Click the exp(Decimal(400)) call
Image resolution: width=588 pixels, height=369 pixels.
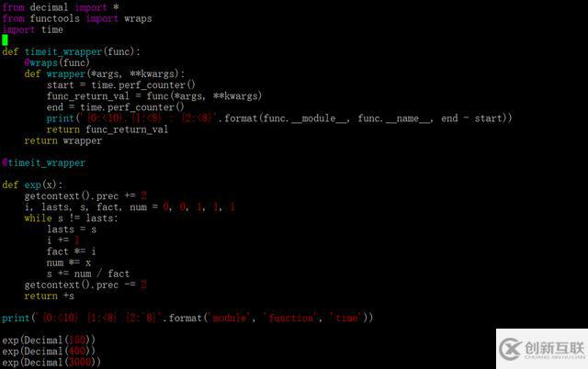(x=49, y=352)
